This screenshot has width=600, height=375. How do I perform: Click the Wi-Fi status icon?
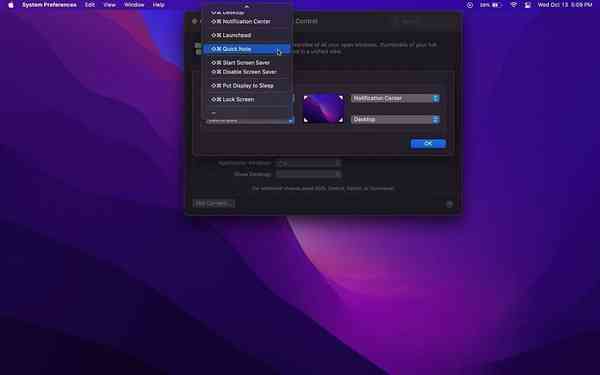pyautogui.click(x=514, y=5)
